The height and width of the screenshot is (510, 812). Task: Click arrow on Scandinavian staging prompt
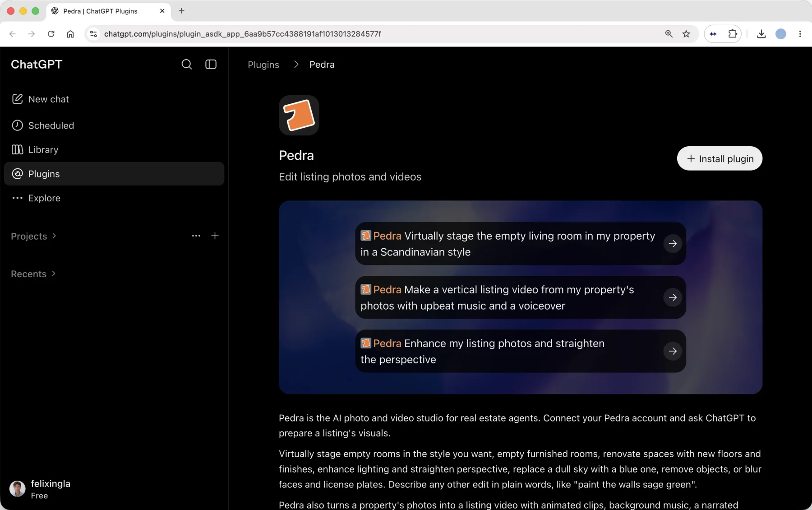[673, 244]
